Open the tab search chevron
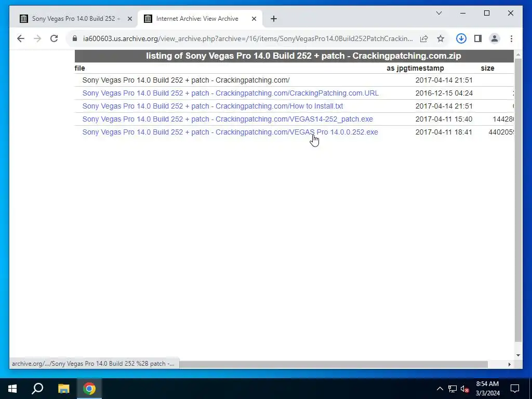532x399 pixels. (438, 13)
